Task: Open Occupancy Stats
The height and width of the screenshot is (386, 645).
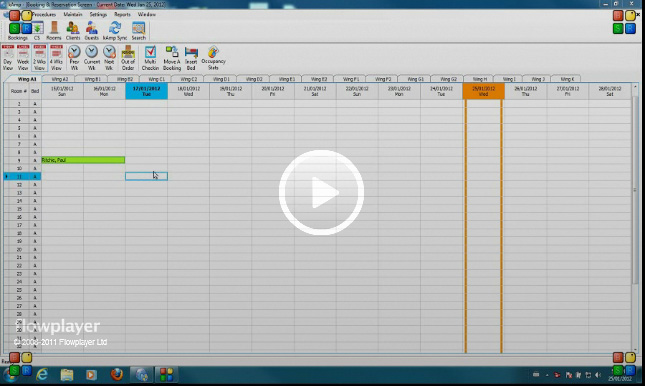Action: point(213,58)
